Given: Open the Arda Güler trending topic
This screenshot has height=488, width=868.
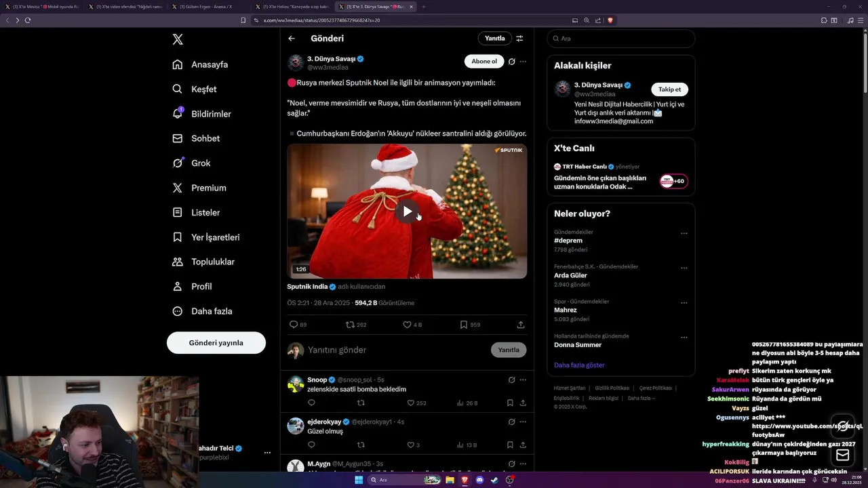Looking at the screenshot, I should [x=570, y=275].
